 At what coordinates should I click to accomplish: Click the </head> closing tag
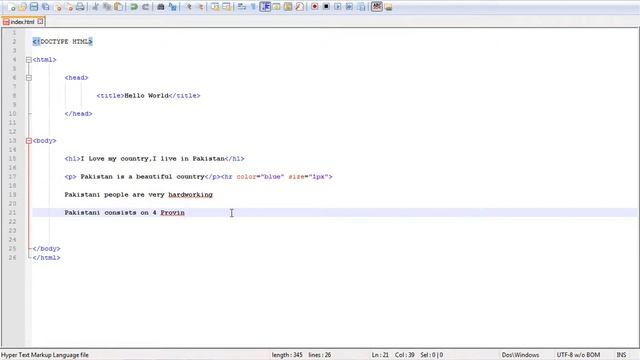coord(78,113)
